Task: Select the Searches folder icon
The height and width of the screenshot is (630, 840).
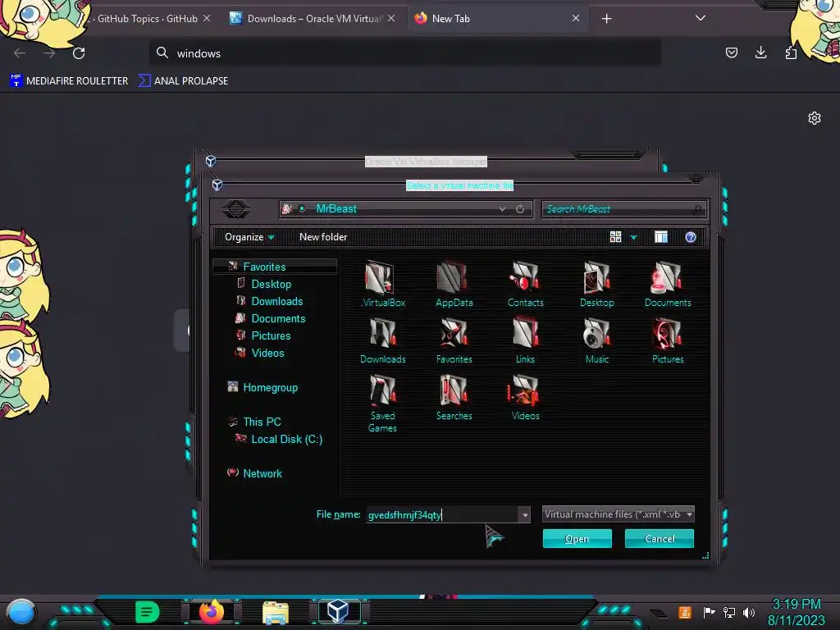Action: point(453,390)
